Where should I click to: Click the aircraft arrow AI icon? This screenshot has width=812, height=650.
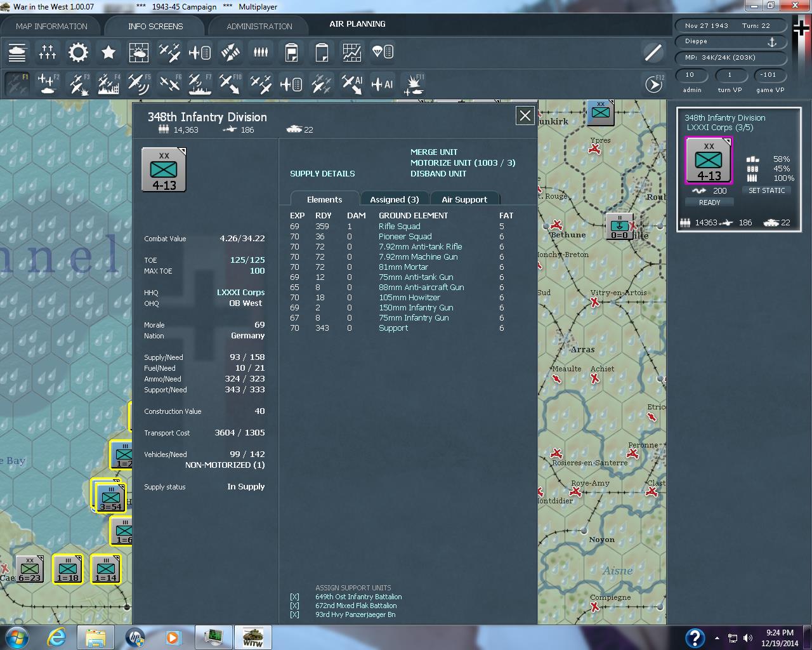352,84
